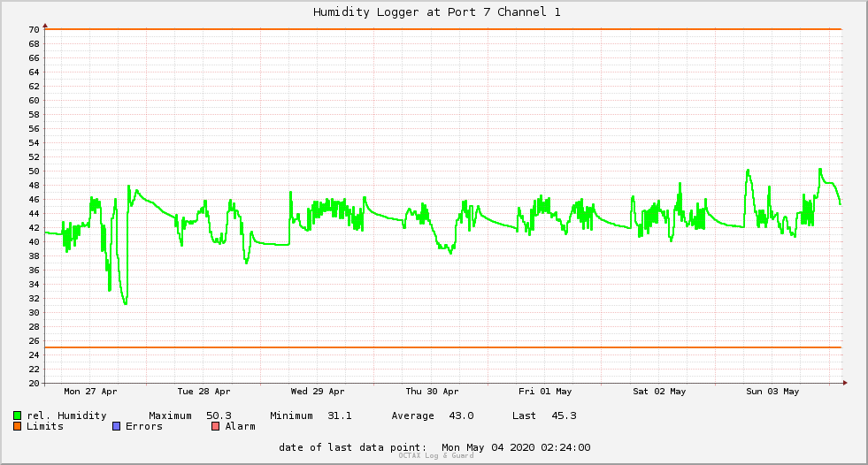Click the Maximum value 50.3

tap(219, 415)
